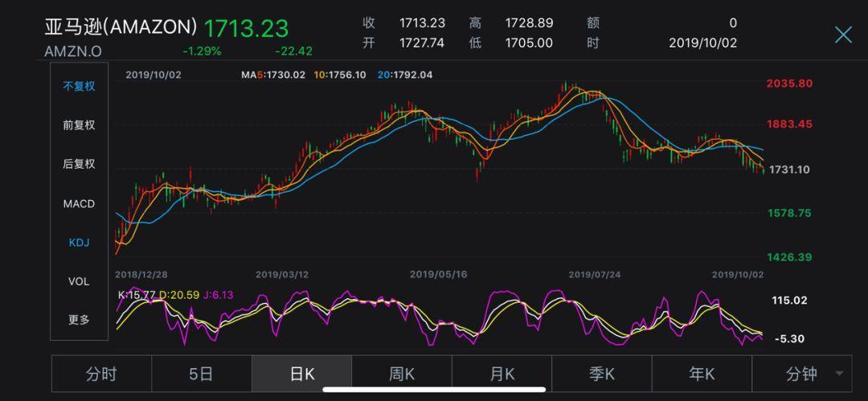Select the 月K monthly candlestick tab
This screenshot has width=868, height=401.
coord(502,374)
